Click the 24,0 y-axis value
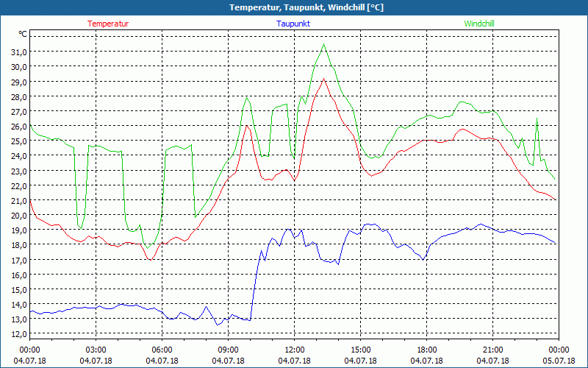588x368 pixels. (x=19, y=156)
